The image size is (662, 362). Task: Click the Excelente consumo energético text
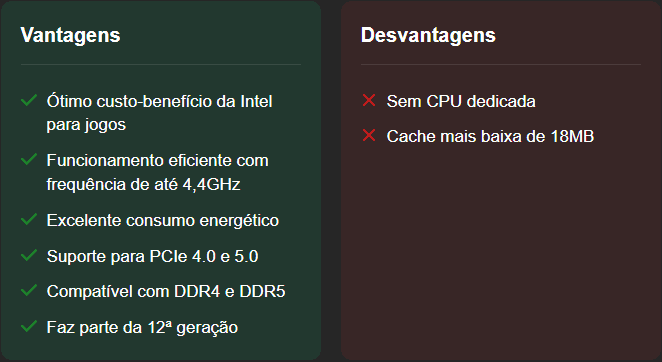point(163,220)
